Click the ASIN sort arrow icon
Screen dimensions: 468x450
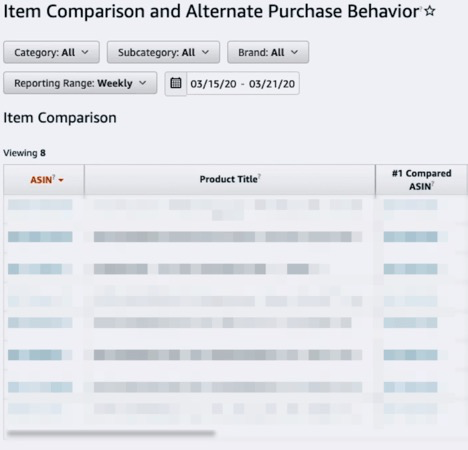click(x=61, y=180)
